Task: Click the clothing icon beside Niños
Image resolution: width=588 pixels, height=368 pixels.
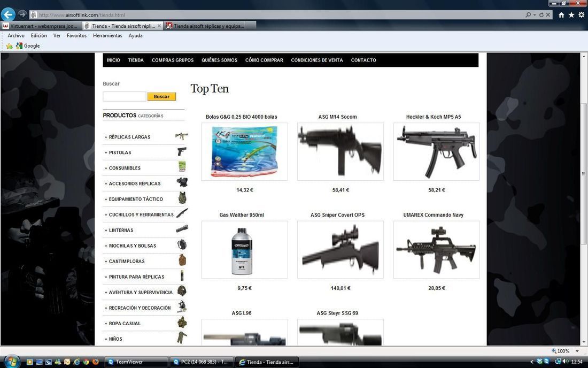Action: pyautogui.click(x=182, y=338)
